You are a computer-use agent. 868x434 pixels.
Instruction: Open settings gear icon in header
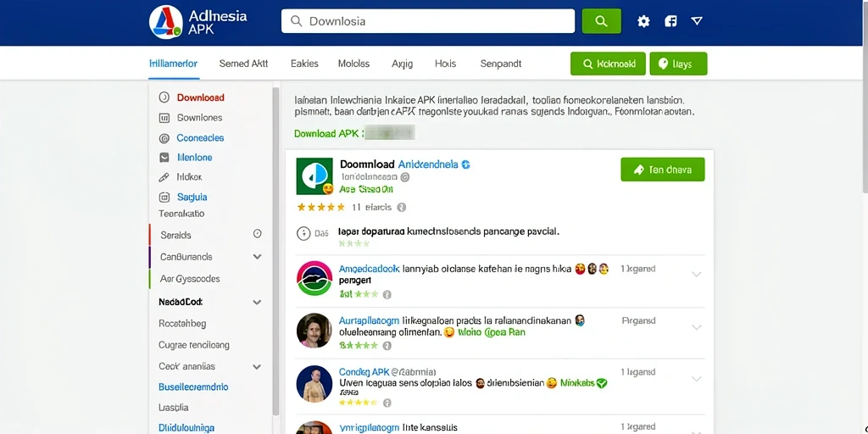[643, 21]
